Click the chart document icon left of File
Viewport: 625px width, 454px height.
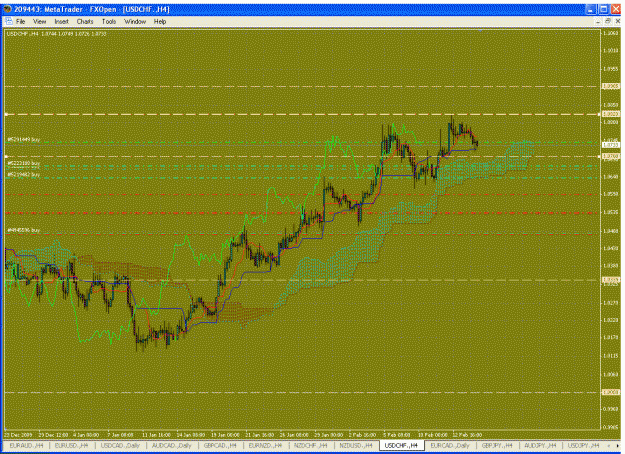coord(9,22)
